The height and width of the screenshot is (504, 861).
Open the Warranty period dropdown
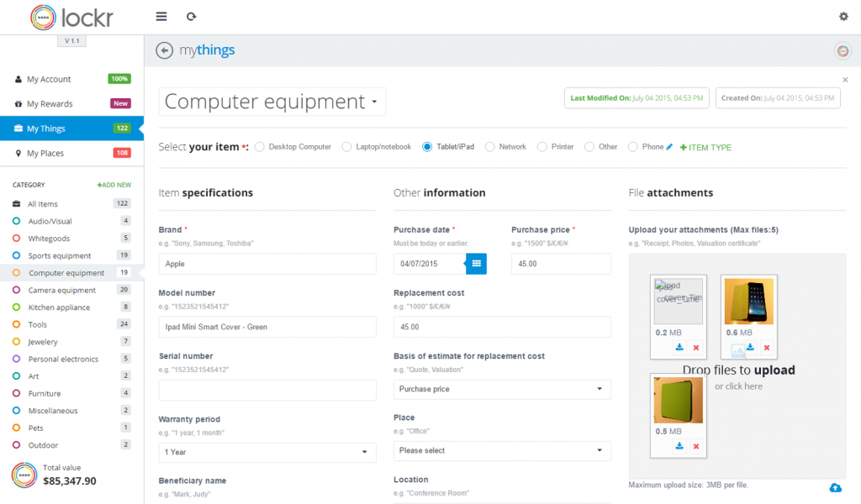point(267,453)
